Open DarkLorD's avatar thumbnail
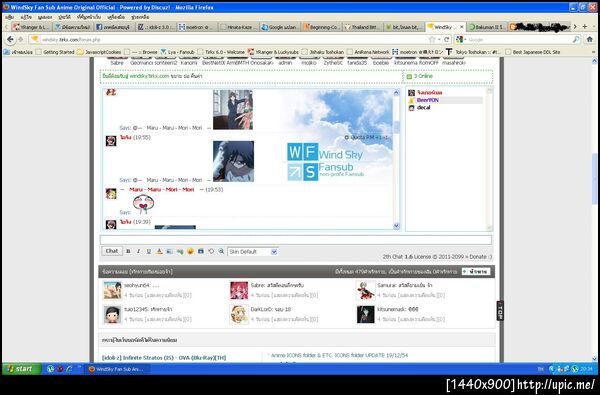This screenshot has height=395, width=600. pyautogui.click(x=239, y=314)
